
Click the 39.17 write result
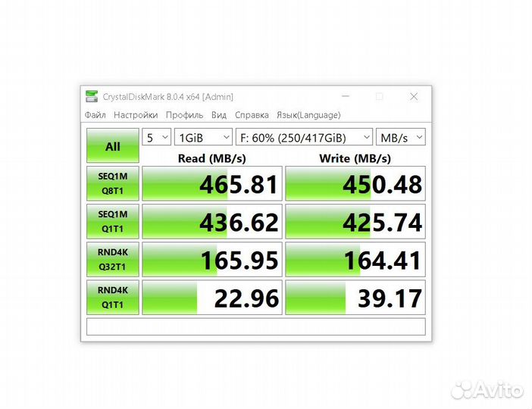[355, 298]
